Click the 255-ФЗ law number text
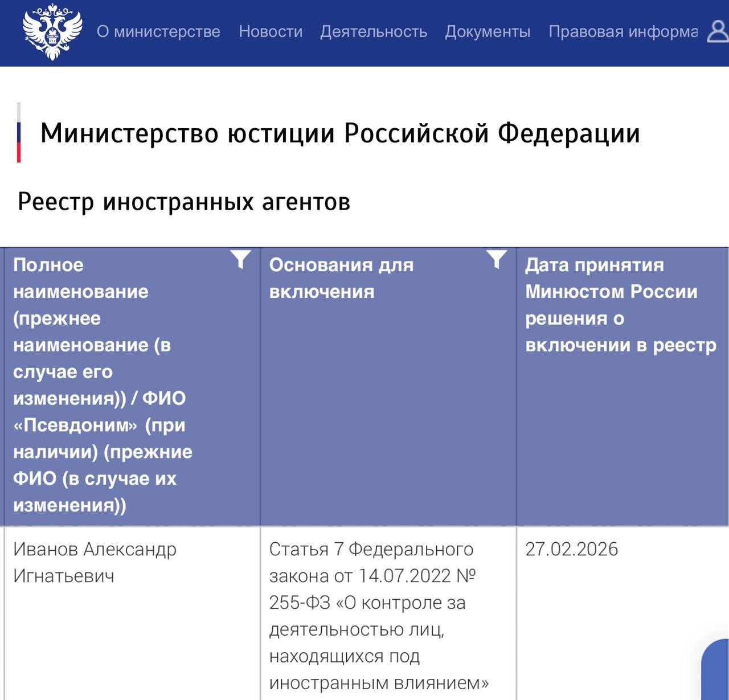 coord(300,603)
